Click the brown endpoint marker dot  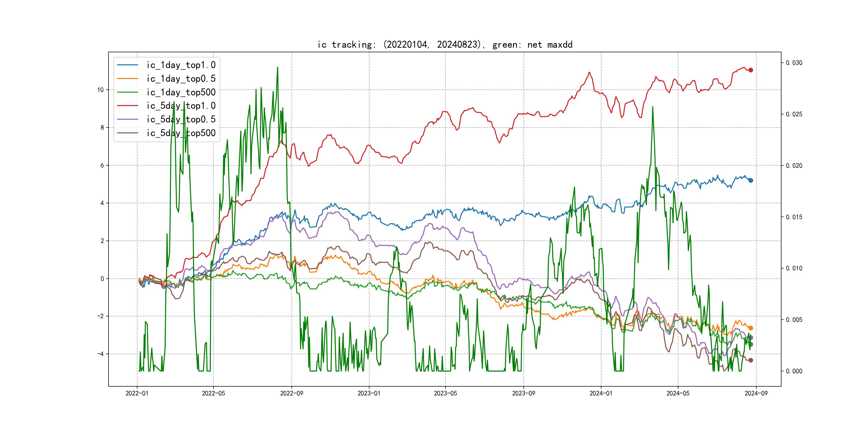pos(750,360)
